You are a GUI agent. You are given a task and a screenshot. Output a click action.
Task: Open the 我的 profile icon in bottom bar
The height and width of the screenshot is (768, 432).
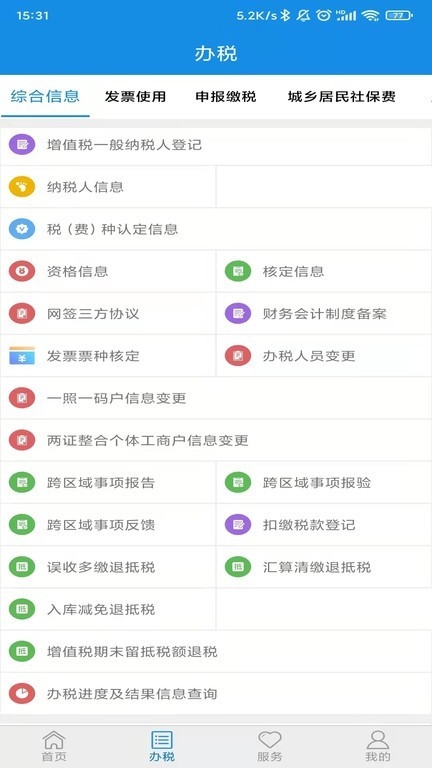(x=378, y=740)
